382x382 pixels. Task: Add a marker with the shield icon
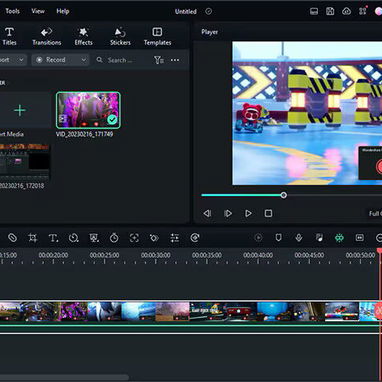(x=278, y=238)
